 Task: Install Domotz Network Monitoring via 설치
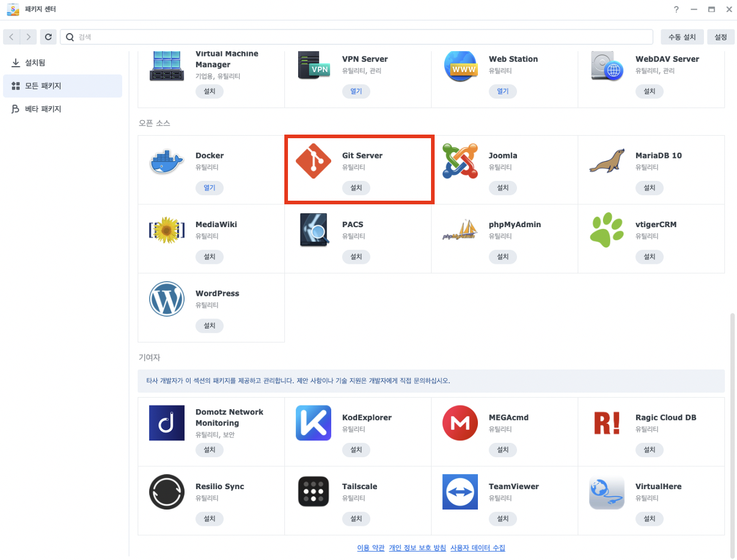tap(209, 450)
